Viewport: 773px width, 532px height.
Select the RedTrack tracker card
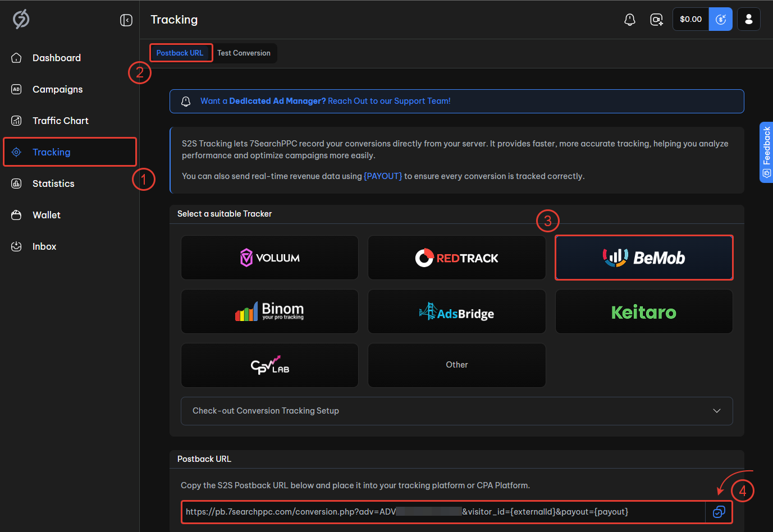(x=457, y=258)
